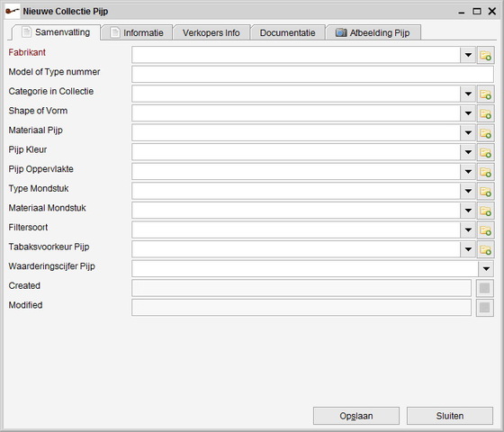Switch to the Informatie tab
Image resolution: width=504 pixels, height=432 pixels.
point(137,32)
